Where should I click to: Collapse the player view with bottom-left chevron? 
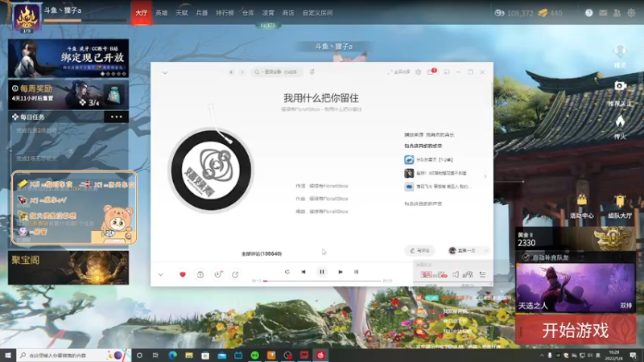point(160,274)
